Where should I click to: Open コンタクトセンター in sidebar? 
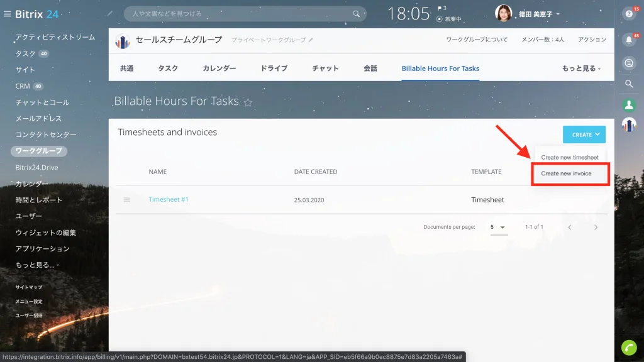[x=46, y=134]
